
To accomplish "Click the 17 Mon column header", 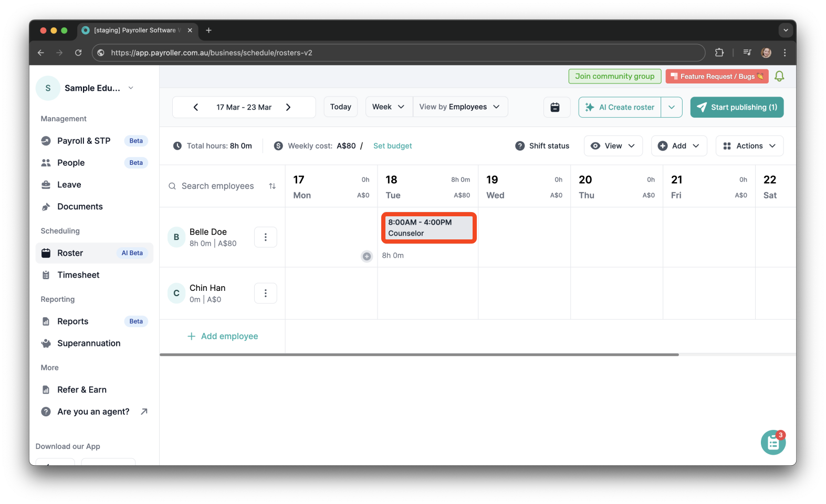I will 331,187.
